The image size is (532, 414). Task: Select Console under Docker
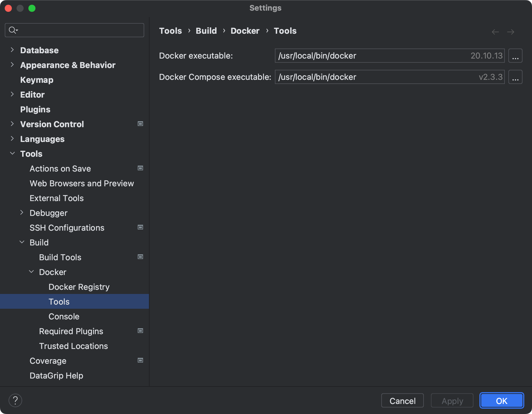coord(64,316)
